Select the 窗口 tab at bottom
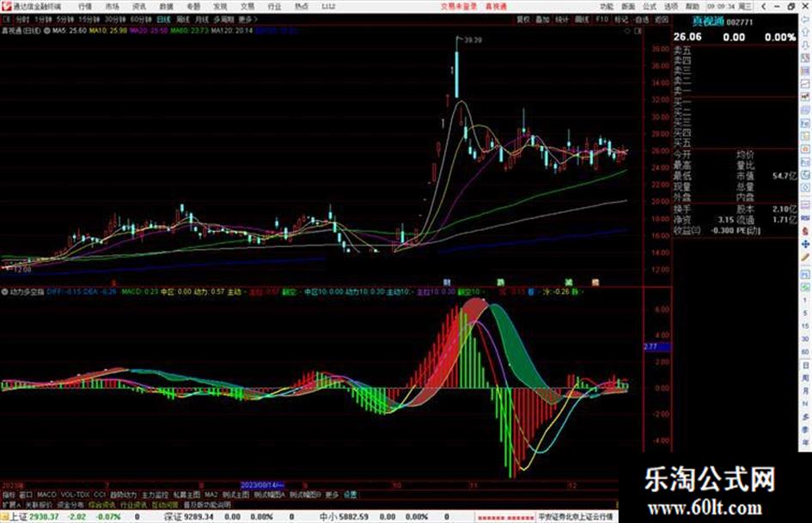 click(x=26, y=495)
